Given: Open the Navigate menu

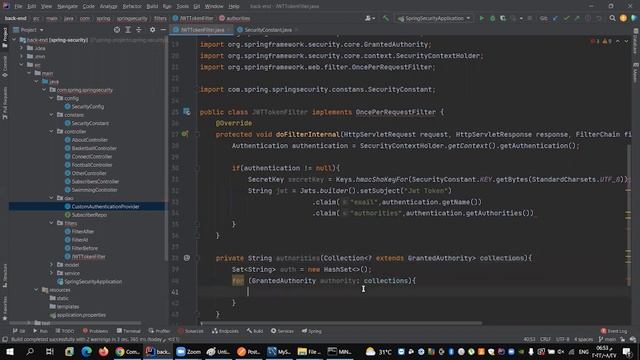Looking at the screenshot, I should [67, 6].
